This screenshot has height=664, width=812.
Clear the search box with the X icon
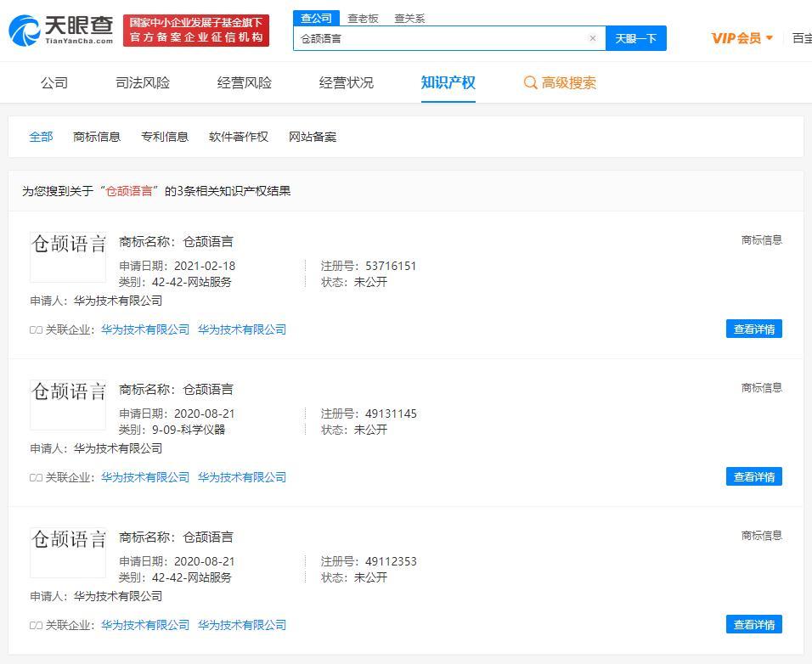point(593,38)
